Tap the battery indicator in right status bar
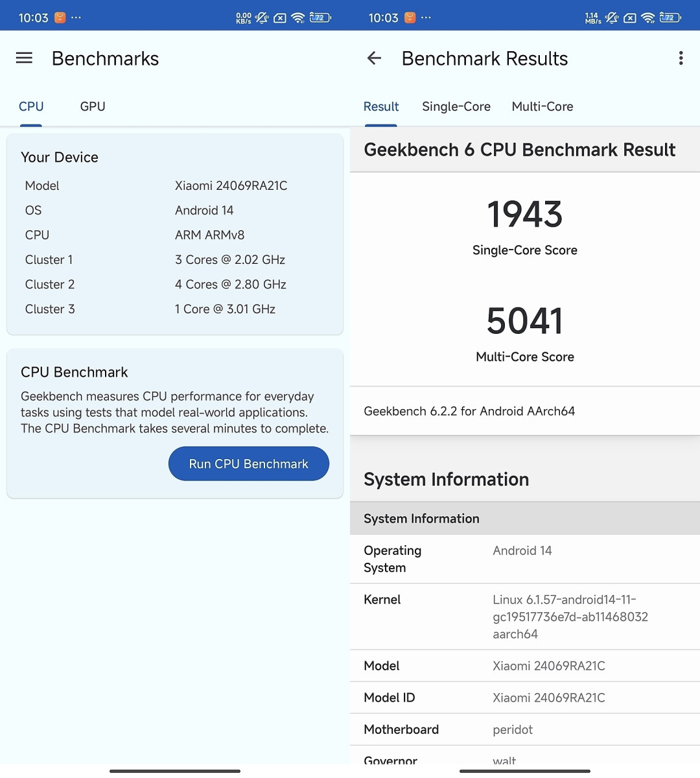The image size is (700, 778). pyautogui.click(x=670, y=18)
